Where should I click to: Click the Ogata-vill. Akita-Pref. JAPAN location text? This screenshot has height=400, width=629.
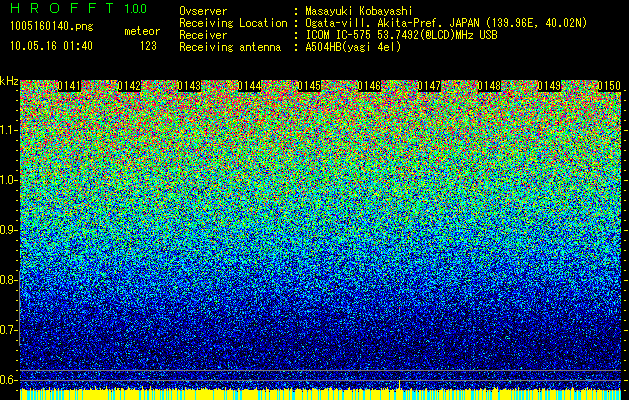tap(446, 23)
